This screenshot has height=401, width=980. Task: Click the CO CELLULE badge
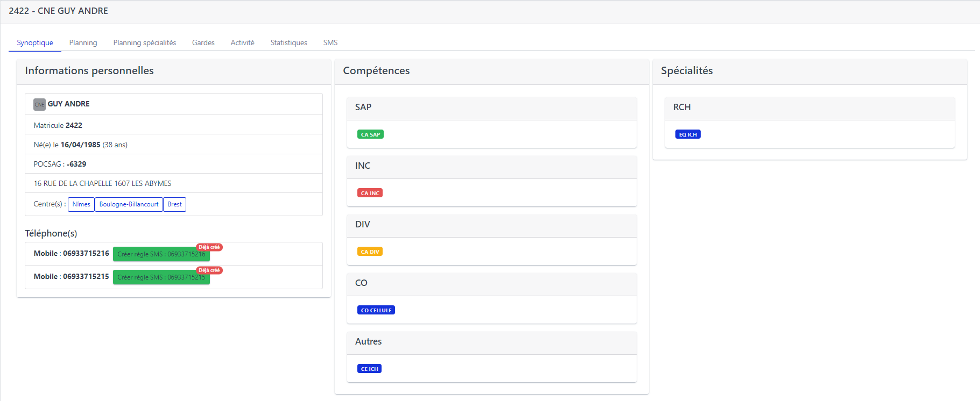pyautogui.click(x=376, y=310)
